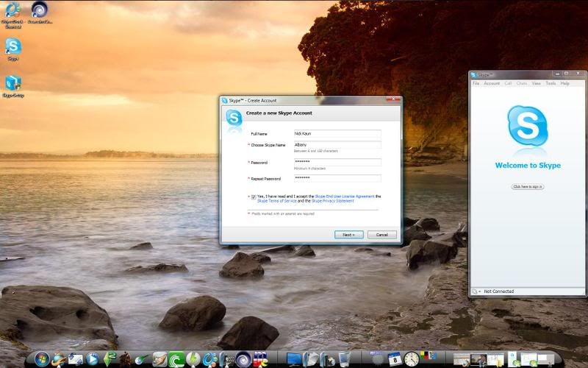Click the Windows Start orb in the dock
The image size is (588, 368).
coord(41,359)
